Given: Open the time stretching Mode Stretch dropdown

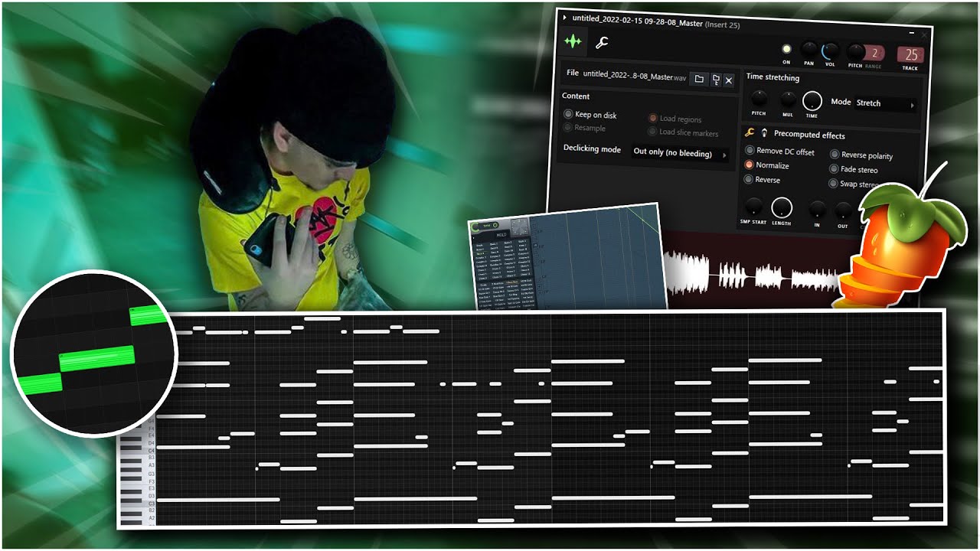Looking at the screenshot, I should [884, 103].
